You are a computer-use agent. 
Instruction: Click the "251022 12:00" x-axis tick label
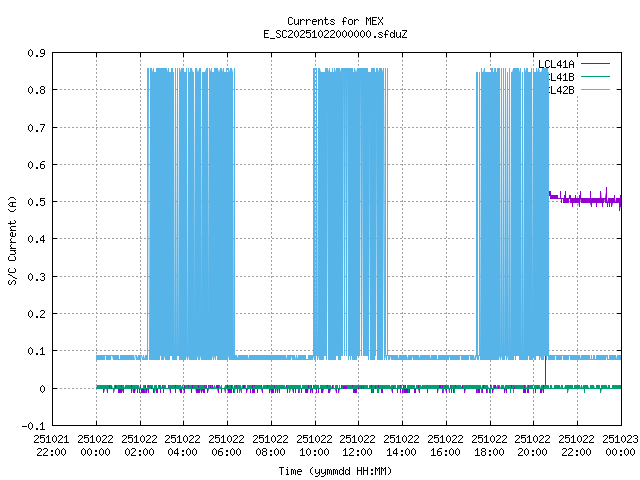(358, 445)
